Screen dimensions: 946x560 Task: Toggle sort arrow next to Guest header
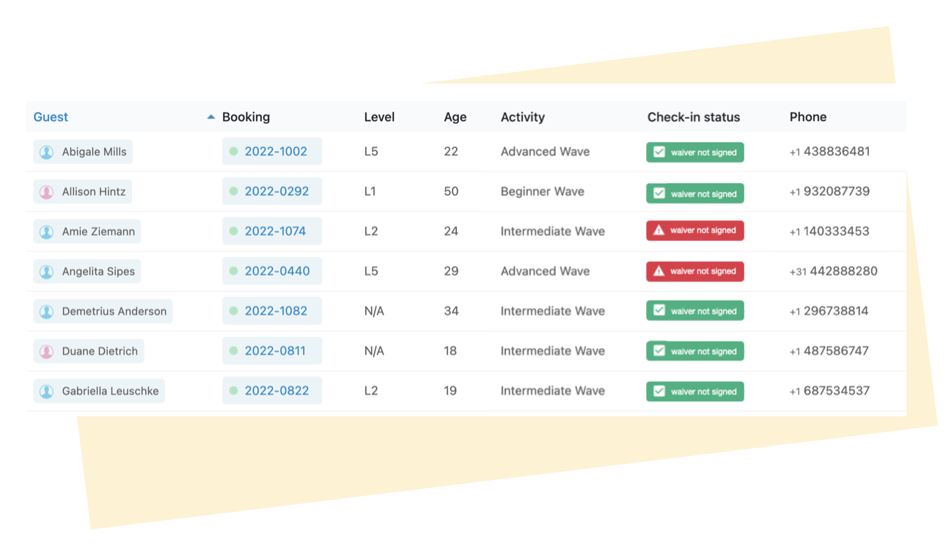pos(211,117)
